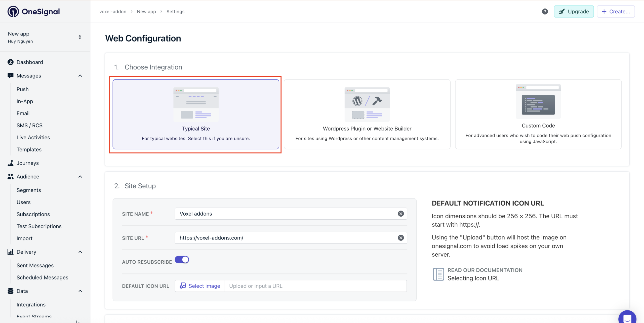Viewport: 644px width, 323px height.
Task: Open the help question mark icon
Action: point(545,12)
